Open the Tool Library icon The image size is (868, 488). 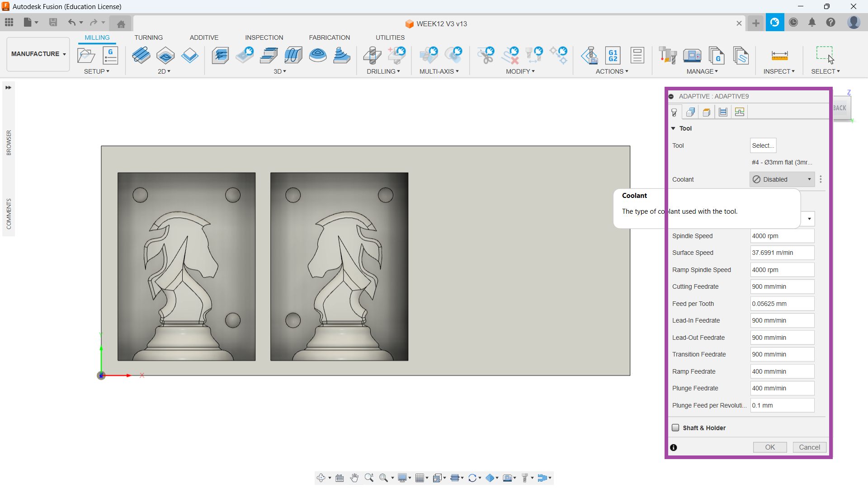667,56
